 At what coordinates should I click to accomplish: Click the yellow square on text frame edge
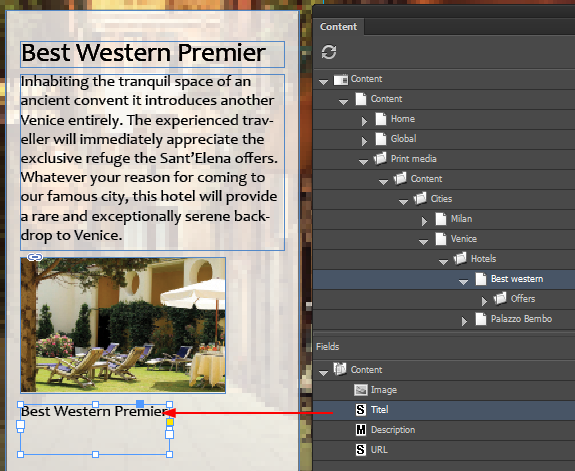click(170, 422)
